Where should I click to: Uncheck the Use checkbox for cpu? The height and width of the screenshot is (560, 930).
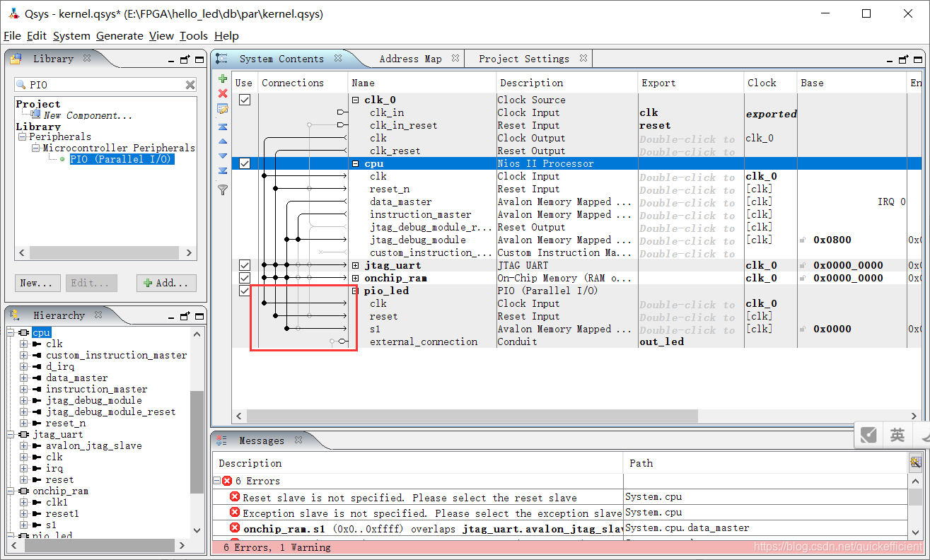[x=244, y=163]
